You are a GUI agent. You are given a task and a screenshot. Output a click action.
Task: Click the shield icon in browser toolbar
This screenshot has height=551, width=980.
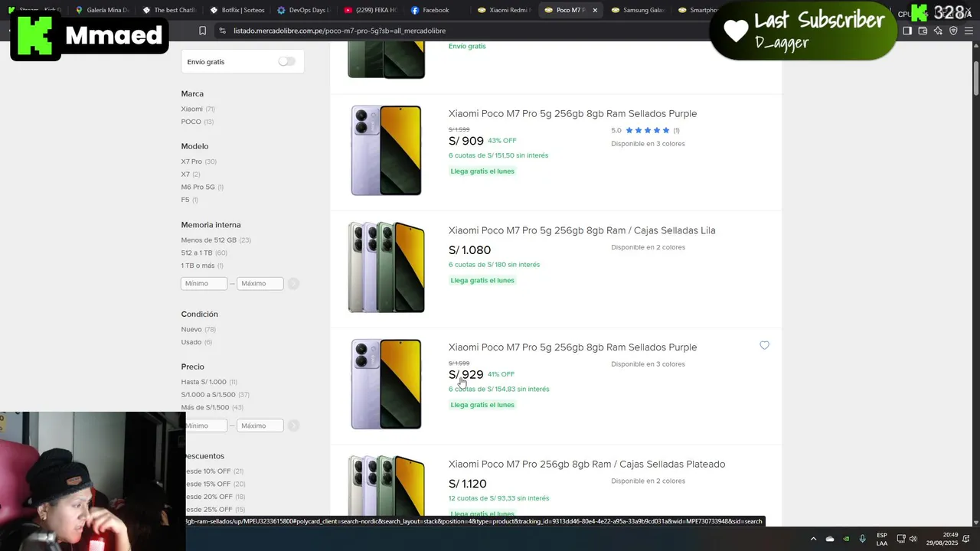pyautogui.click(x=953, y=31)
